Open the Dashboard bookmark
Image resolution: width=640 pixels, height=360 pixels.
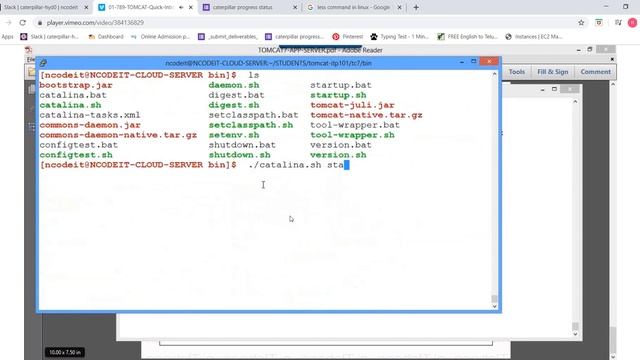click(106, 37)
